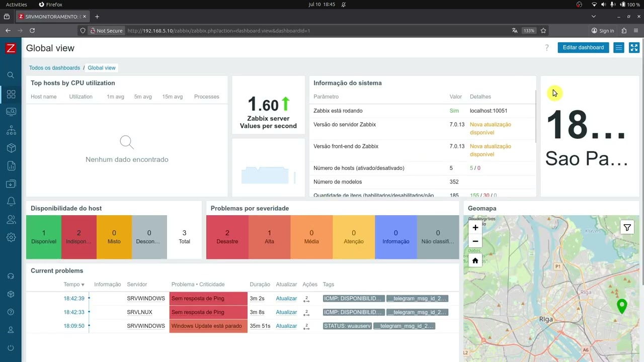644x362 pixels.
Task: Click Atualizar for the Windows Update está parado problem
Action: click(286, 326)
